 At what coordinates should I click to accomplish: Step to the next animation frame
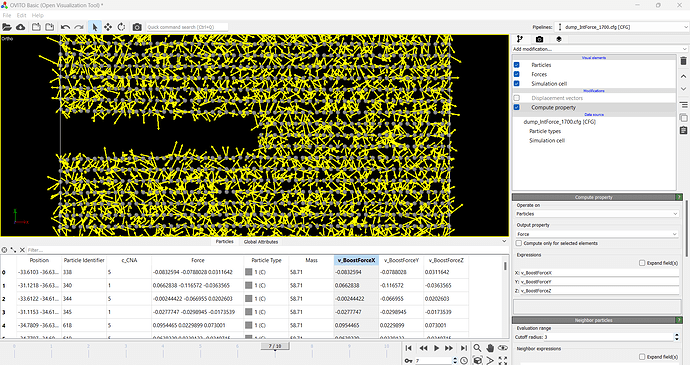[449, 348]
